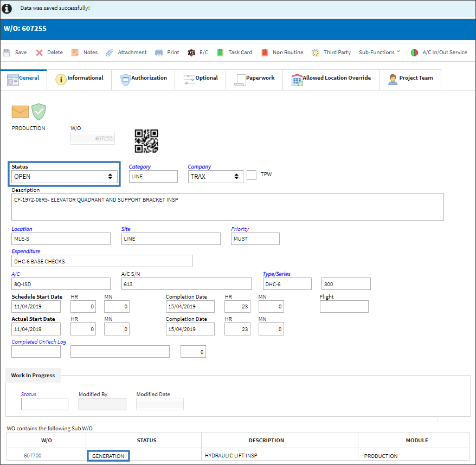The image size is (476, 465).
Task: Click the green shield checkmark icon
Action: click(39, 112)
